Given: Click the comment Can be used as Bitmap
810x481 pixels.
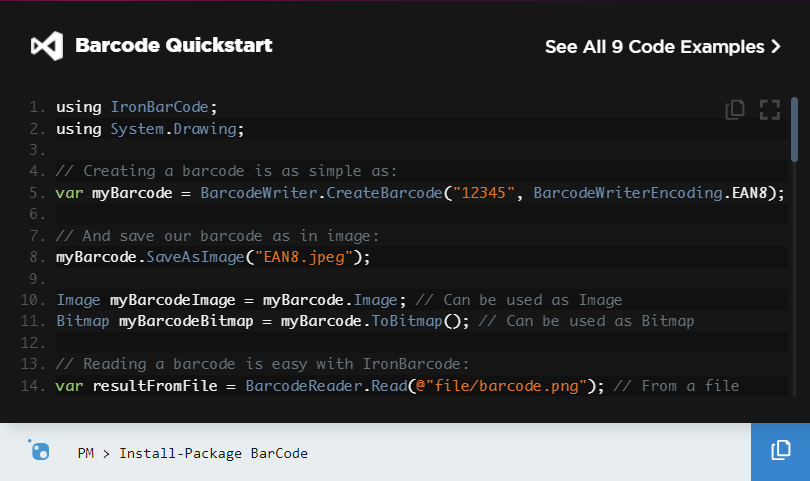Looking at the screenshot, I should 586,321.
